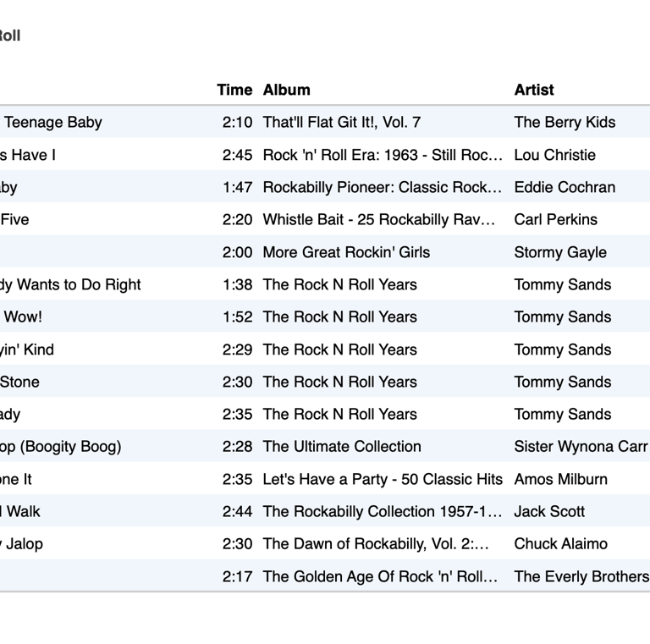The width and height of the screenshot is (650, 644).
Task: Select album The Golden Age Of Rock 'n' Roll
Action: 380,577
